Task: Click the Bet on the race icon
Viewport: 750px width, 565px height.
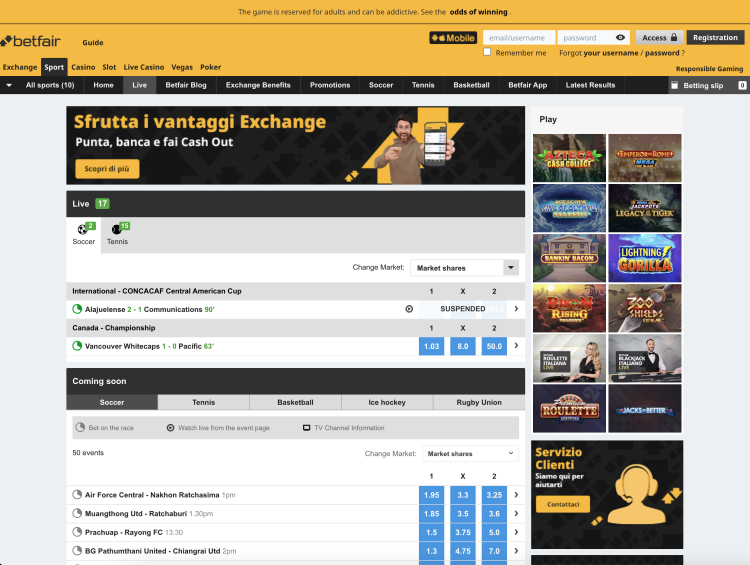Action: [80, 427]
